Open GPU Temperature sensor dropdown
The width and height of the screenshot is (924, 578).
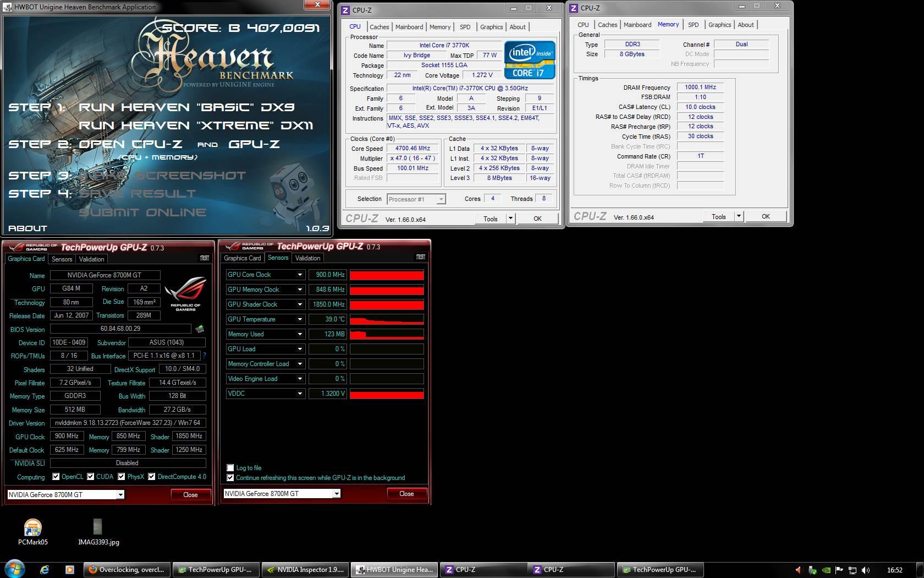click(300, 319)
